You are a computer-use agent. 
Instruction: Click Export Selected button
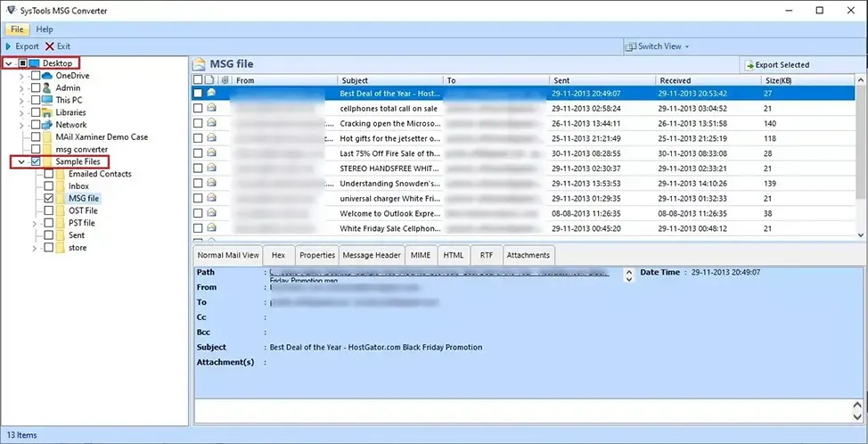point(777,65)
